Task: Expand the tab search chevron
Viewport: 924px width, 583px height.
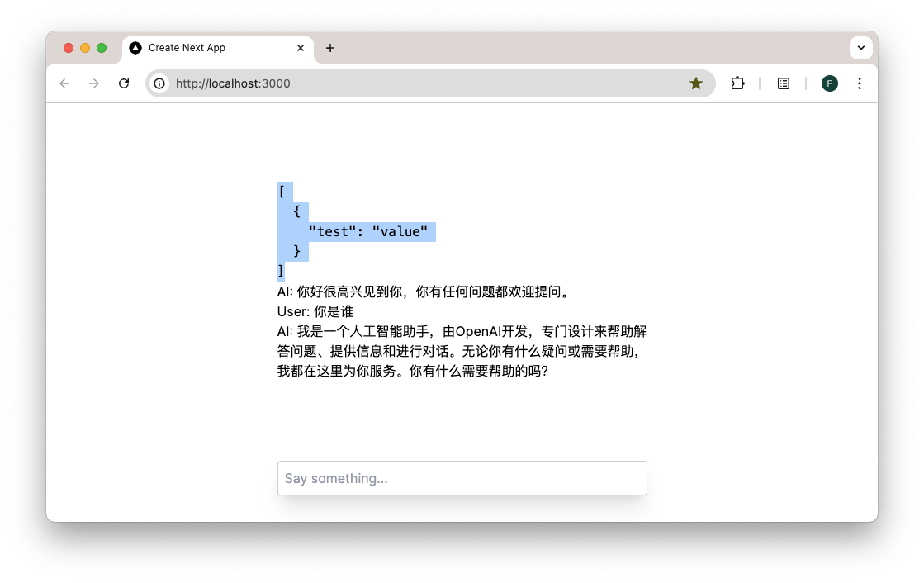Action: (x=860, y=48)
